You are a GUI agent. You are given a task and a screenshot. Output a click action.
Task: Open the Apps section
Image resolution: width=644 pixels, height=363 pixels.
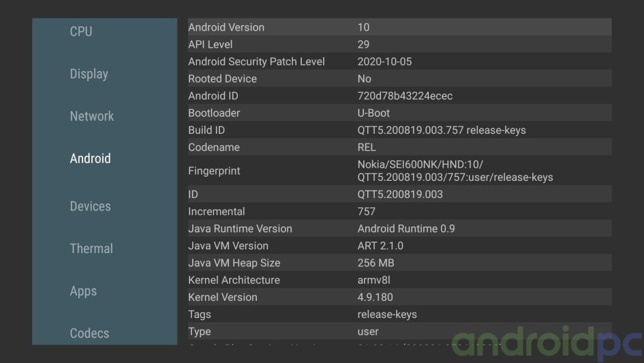pyautogui.click(x=83, y=291)
